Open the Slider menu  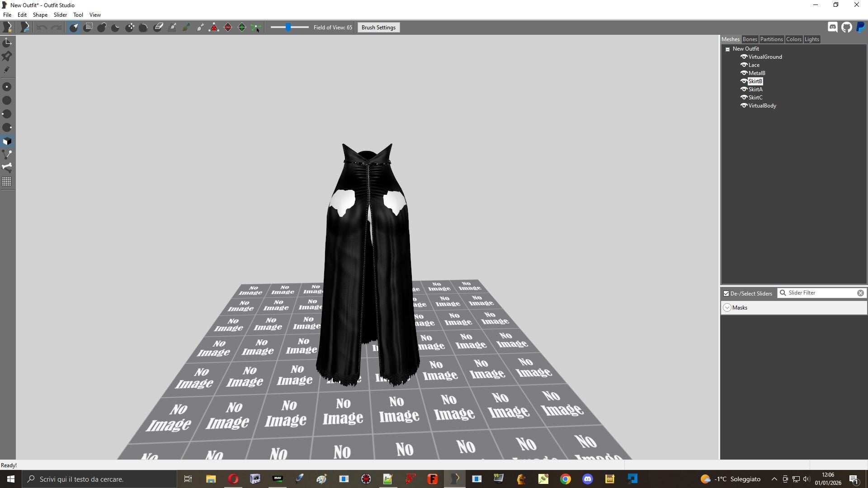60,15
